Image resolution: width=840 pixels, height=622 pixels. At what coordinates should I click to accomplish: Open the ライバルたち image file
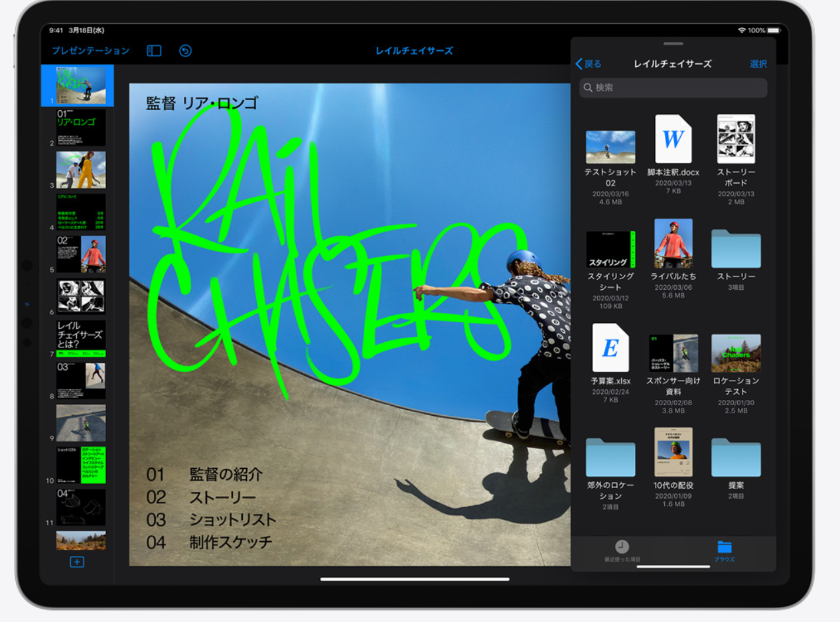[x=673, y=243]
